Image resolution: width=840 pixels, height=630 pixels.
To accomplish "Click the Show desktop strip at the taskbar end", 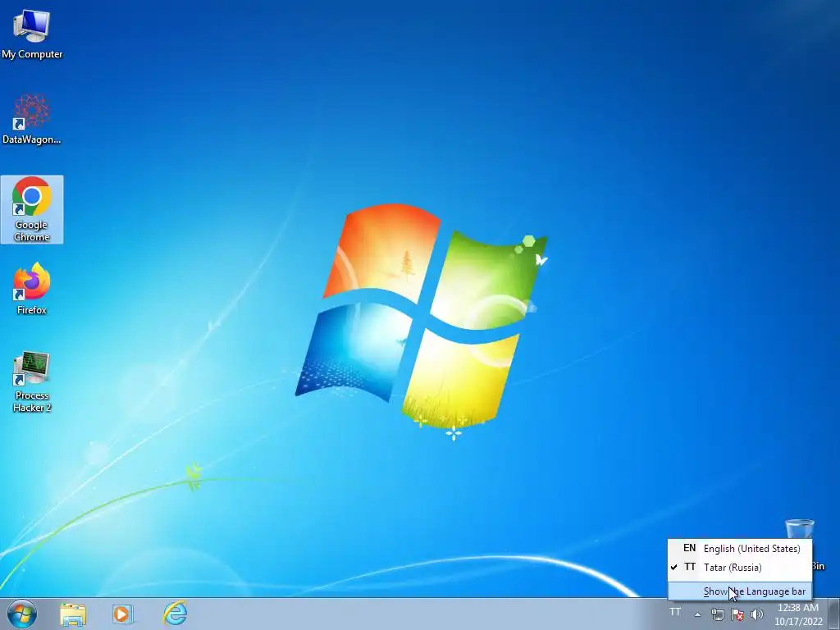I will coord(834,614).
